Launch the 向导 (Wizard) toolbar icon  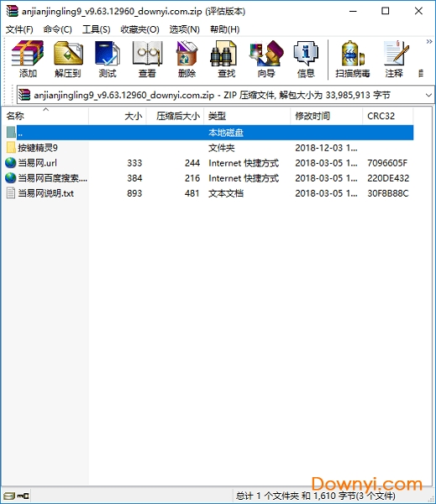(x=266, y=60)
